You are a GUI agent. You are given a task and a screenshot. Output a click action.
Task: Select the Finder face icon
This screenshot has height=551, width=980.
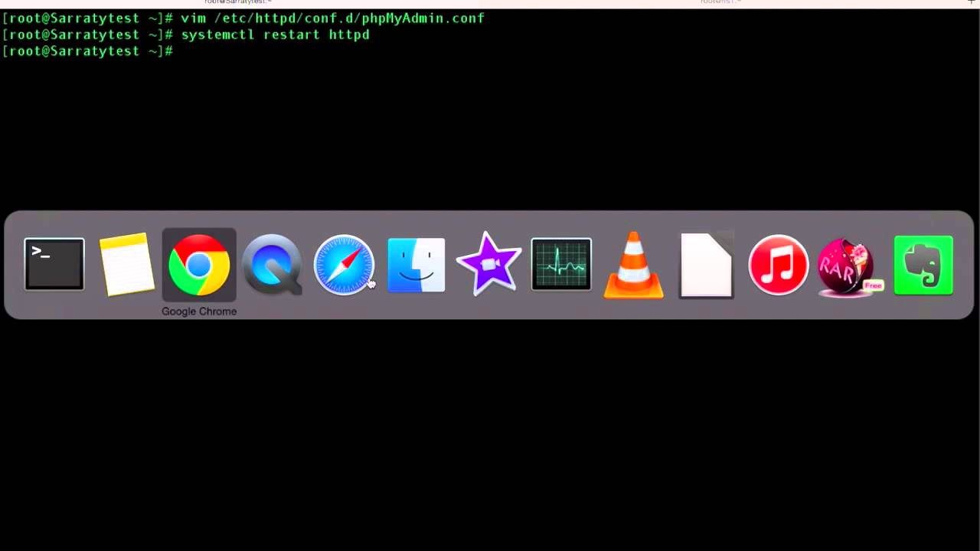coord(416,266)
